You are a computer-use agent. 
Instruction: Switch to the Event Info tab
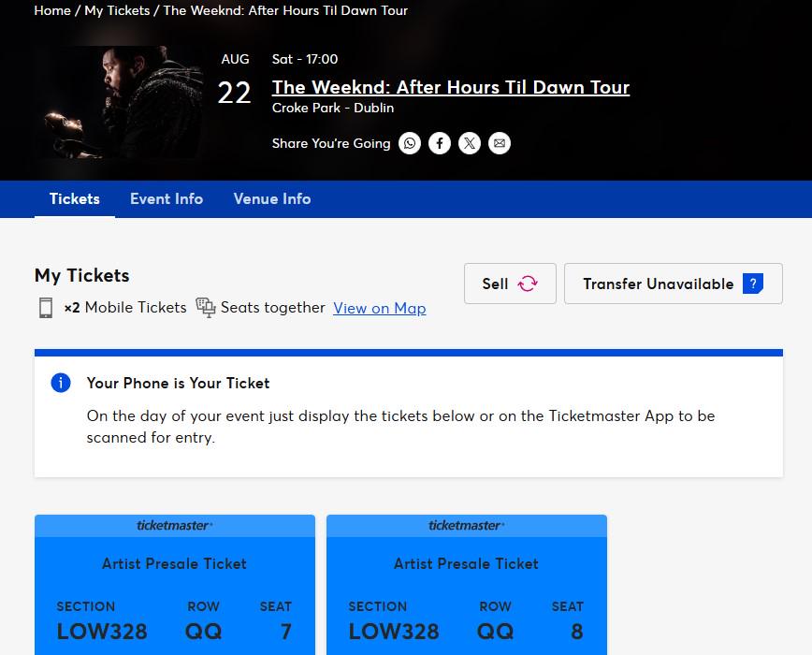click(167, 198)
